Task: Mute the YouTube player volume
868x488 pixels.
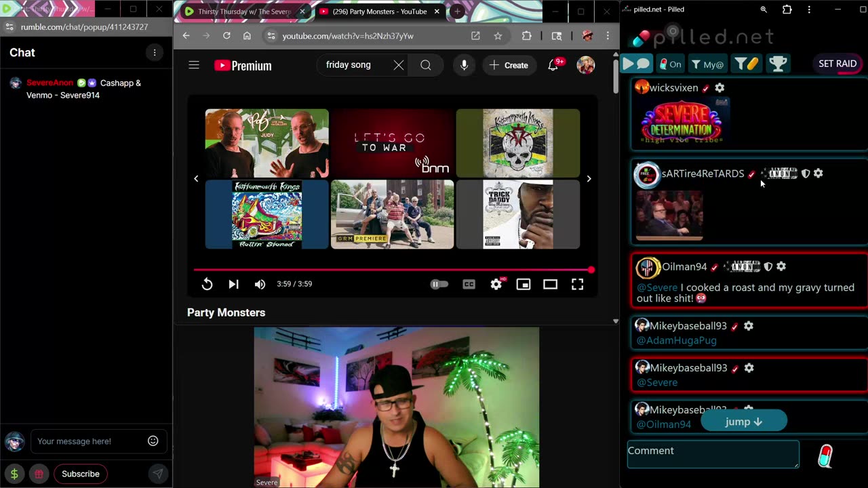Action: 260,284
